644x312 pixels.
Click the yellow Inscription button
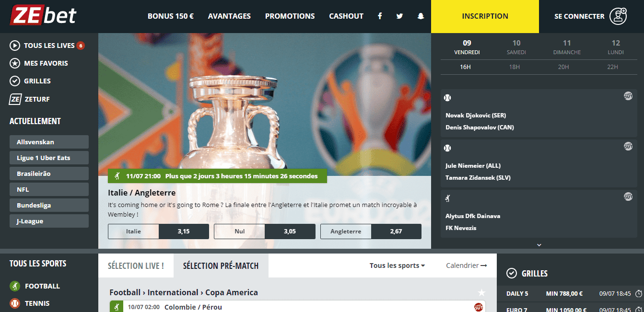[x=485, y=16]
